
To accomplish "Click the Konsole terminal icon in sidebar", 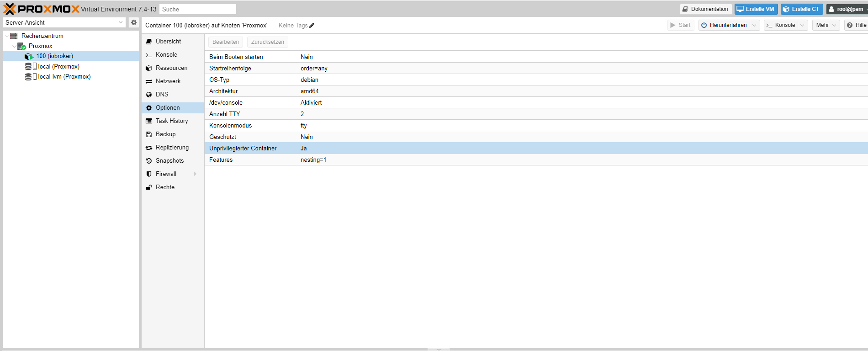I will pos(149,55).
